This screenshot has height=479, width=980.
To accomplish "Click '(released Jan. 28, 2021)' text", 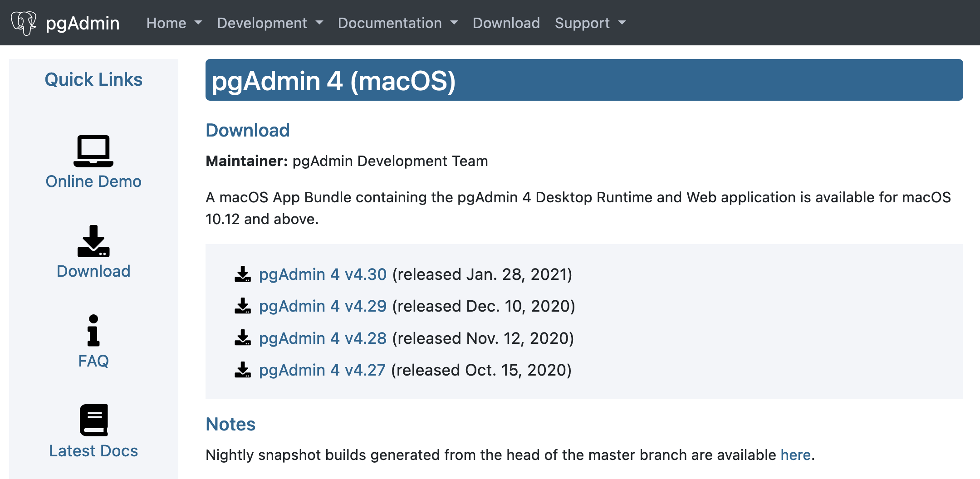I will (482, 274).
